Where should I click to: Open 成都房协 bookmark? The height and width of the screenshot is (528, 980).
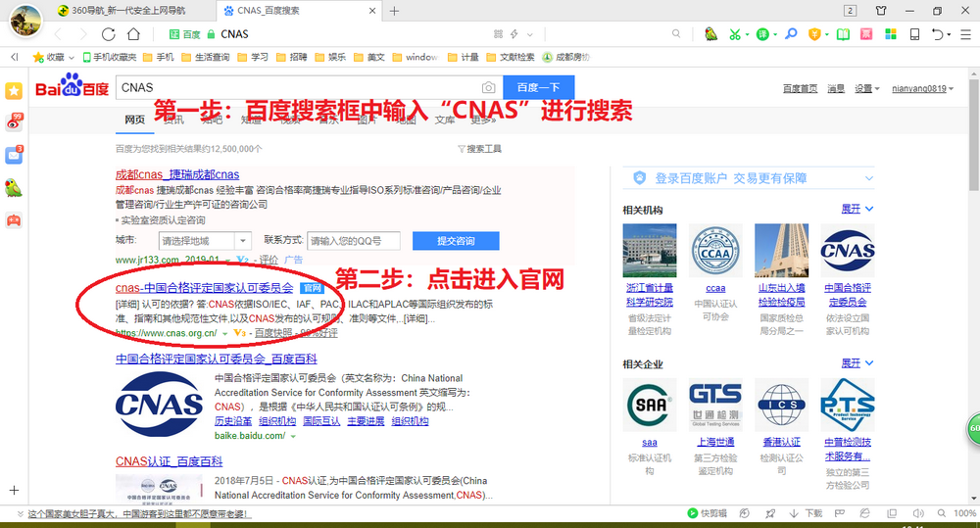(566, 57)
